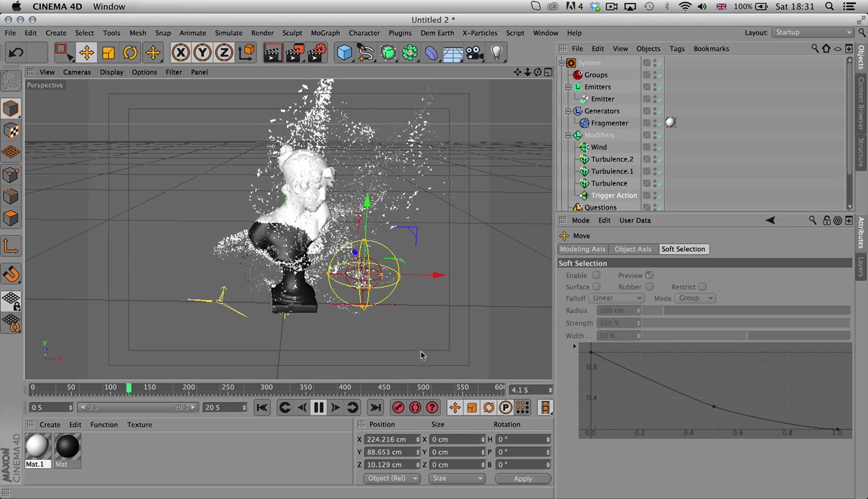Open macOS Spotlight search icon
Image resolution: width=868 pixels, height=499 pixels.
coord(829,7)
